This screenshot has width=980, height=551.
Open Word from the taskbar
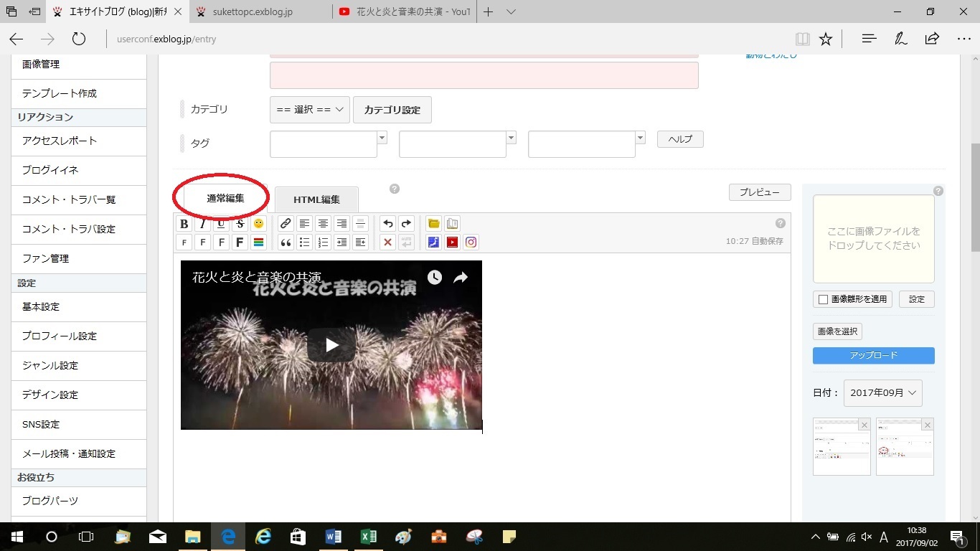point(334,537)
